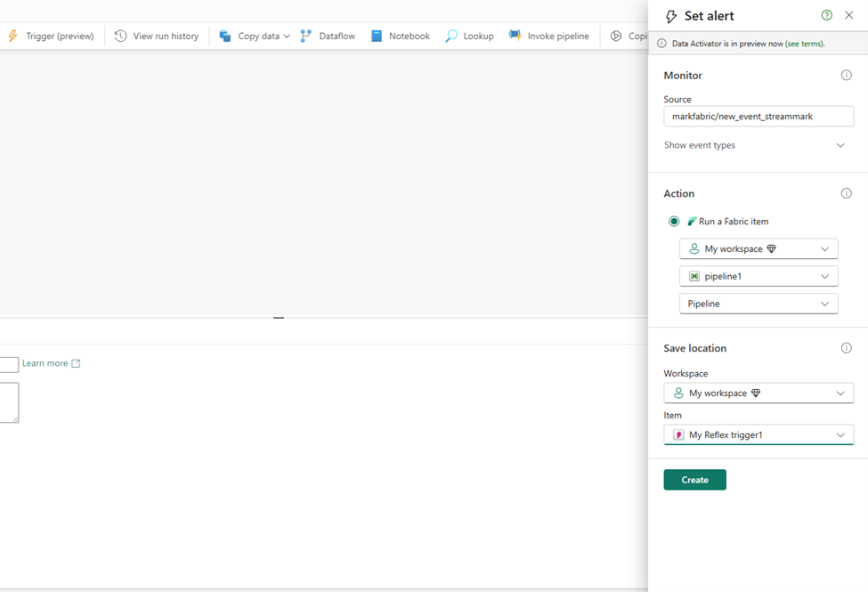Click the Monitor section info icon
The width and height of the screenshot is (868, 592).
pyautogui.click(x=847, y=76)
